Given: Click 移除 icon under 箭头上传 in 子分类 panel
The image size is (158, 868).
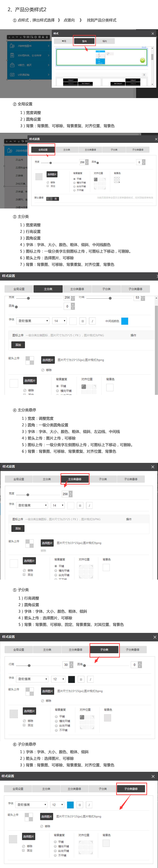Looking at the screenshot, I should (x=43, y=701).
